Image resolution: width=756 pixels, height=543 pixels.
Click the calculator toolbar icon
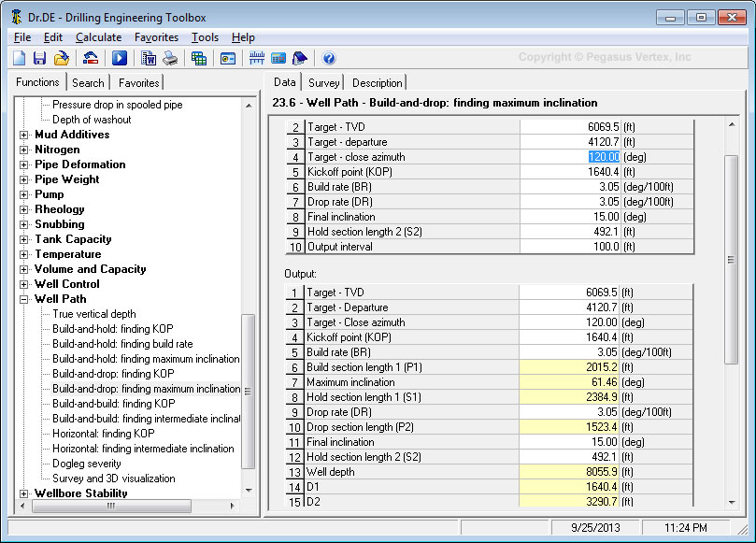(278, 58)
